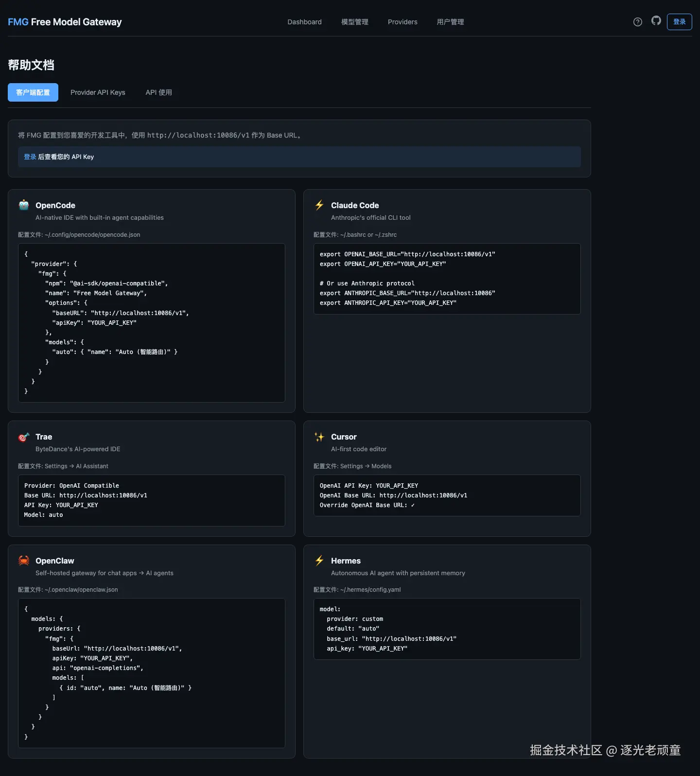This screenshot has height=776, width=700.
Task: Open the 模型管理 menu item
Action: (355, 22)
